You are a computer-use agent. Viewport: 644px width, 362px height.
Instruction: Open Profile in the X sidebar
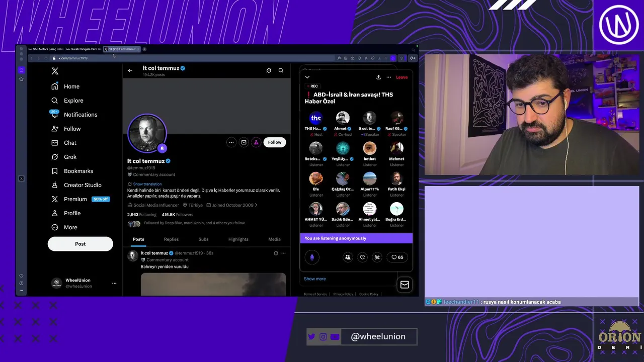[66, 213]
